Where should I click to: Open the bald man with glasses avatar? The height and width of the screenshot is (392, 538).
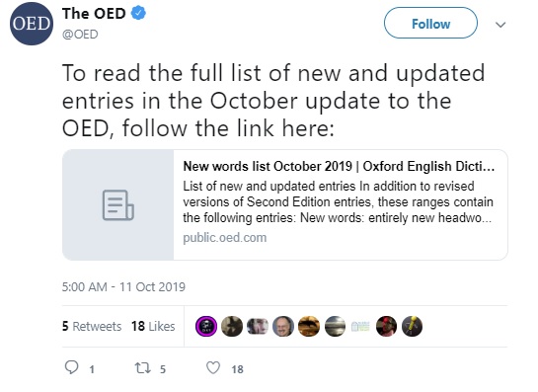click(283, 326)
